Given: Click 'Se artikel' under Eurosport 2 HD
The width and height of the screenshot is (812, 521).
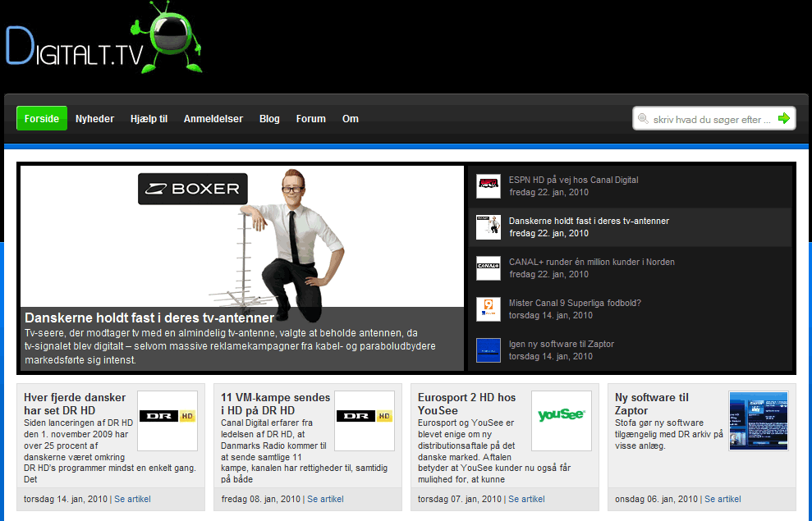Looking at the screenshot, I should pos(526,499).
